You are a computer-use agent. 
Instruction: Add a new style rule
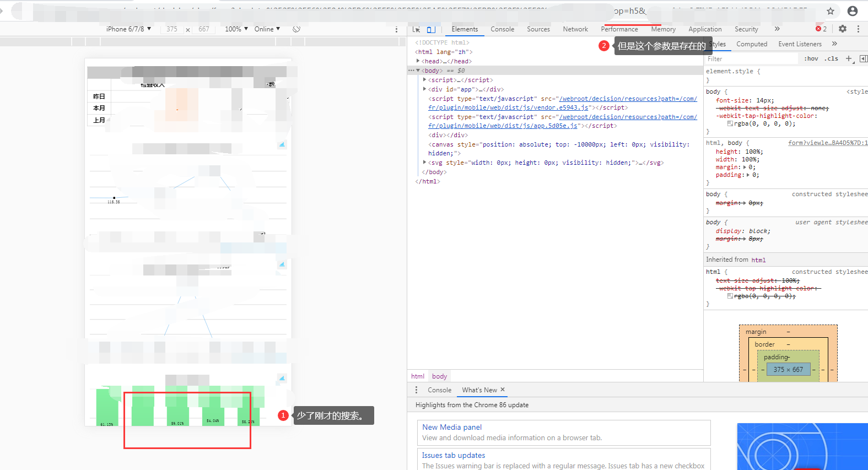coord(849,58)
